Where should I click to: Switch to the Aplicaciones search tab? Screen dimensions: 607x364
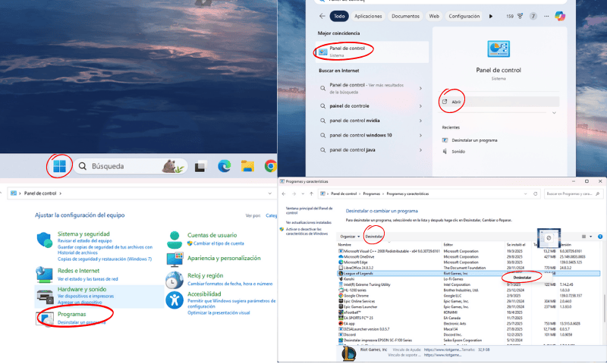click(x=368, y=15)
